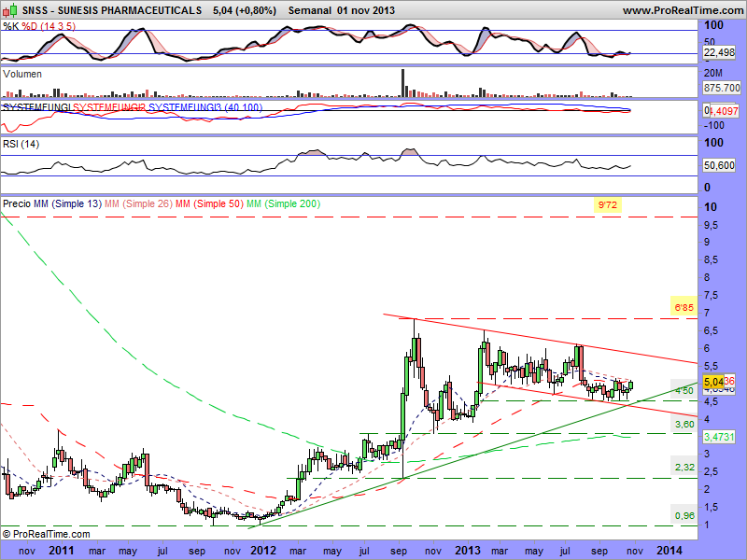This screenshot has width=747, height=560.
Task: Click the 2,5 price axis label
Action: pyautogui.click(x=711, y=472)
